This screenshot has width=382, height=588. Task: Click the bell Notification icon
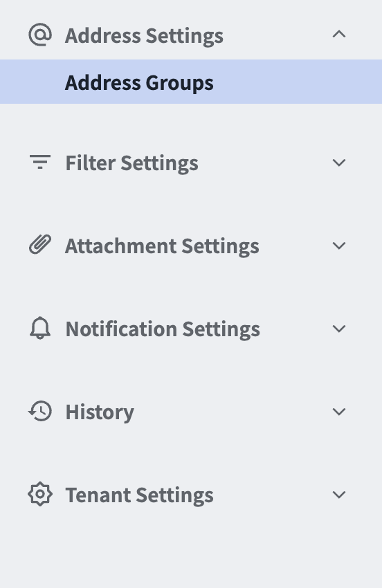pyautogui.click(x=40, y=328)
